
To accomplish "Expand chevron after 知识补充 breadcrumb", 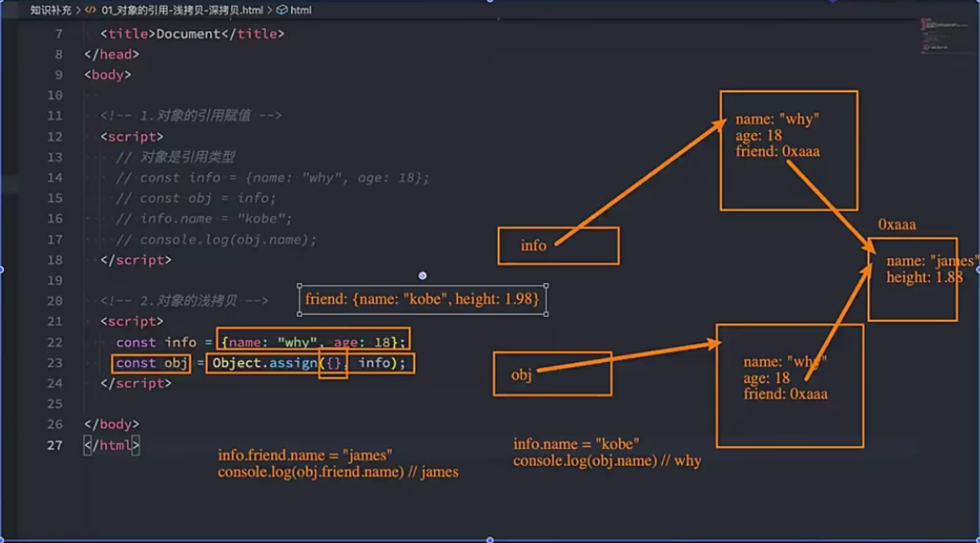I will point(78,10).
